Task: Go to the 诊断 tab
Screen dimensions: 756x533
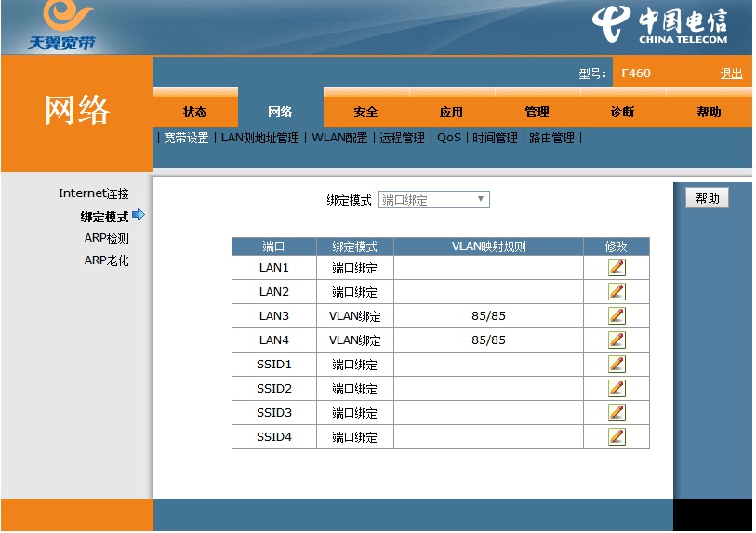Action: tap(622, 112)
